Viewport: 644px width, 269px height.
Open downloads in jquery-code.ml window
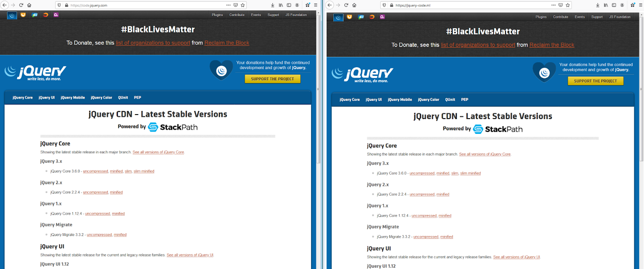(598, 5)
